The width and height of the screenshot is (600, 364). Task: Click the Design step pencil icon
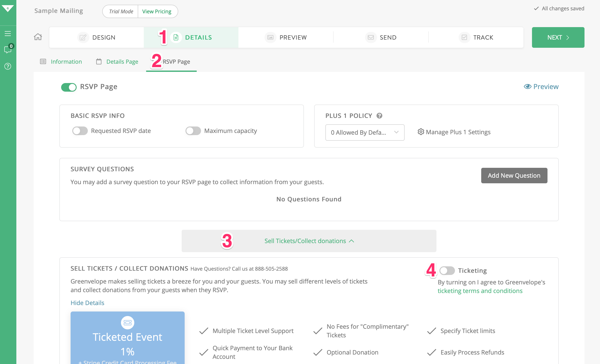pyautogui.click(x=83, y=37)
